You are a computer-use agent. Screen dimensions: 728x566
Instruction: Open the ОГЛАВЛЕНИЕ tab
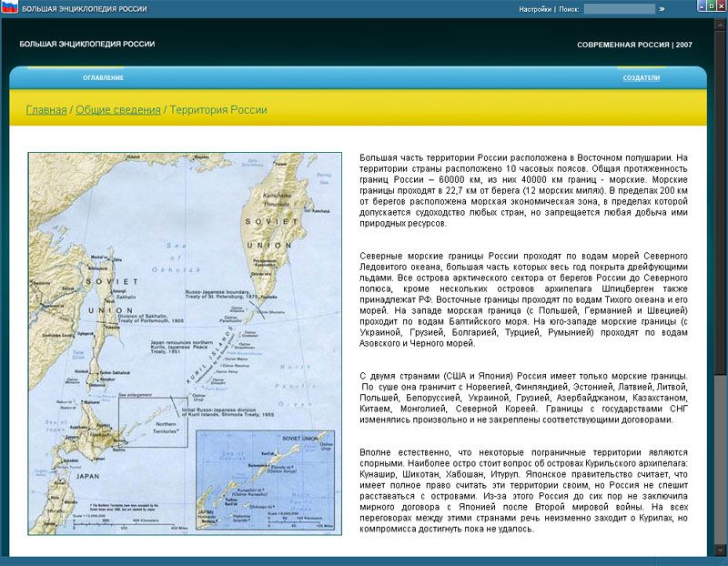(103, 77)
